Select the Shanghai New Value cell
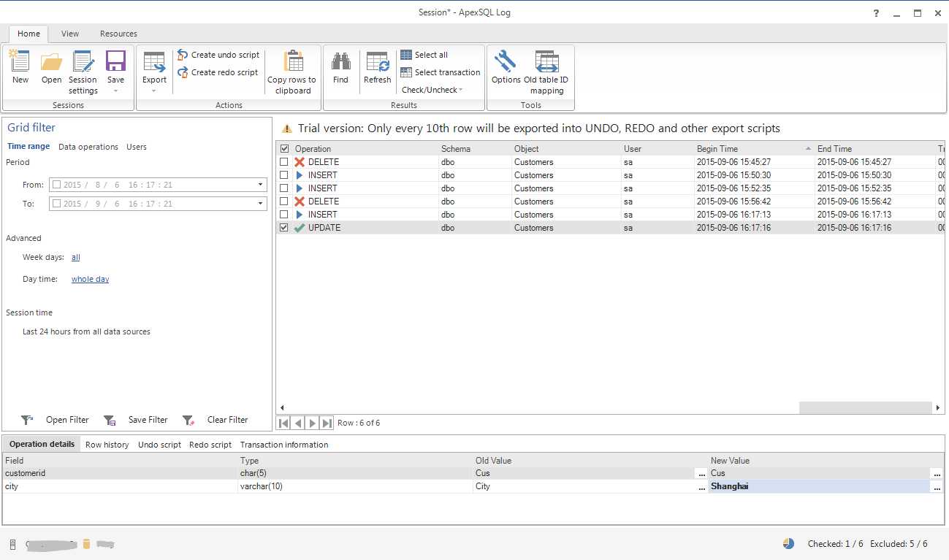 pyautogui.click(x=819, y=486)
